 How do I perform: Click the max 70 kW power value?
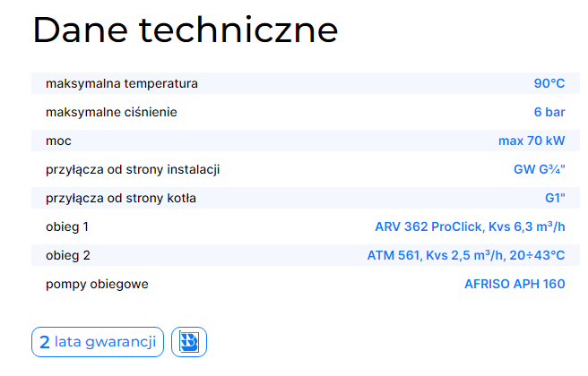coord(532,141)
